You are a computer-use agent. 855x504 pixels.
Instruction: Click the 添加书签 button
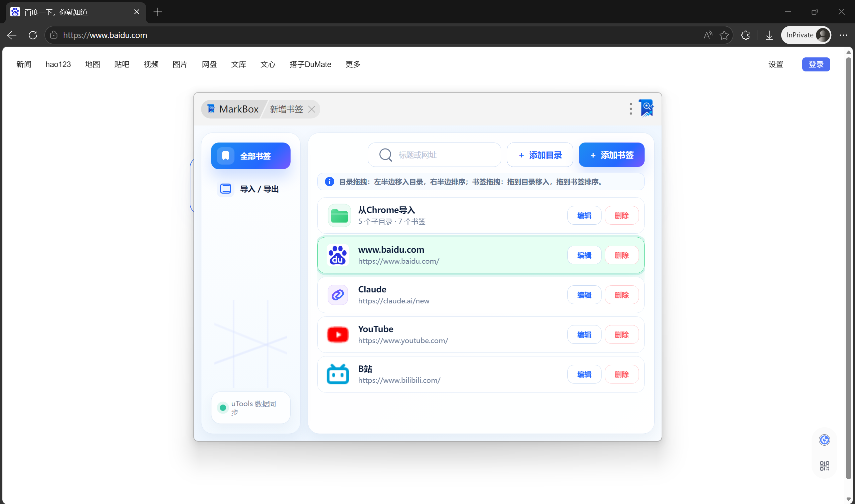[611, 155]
